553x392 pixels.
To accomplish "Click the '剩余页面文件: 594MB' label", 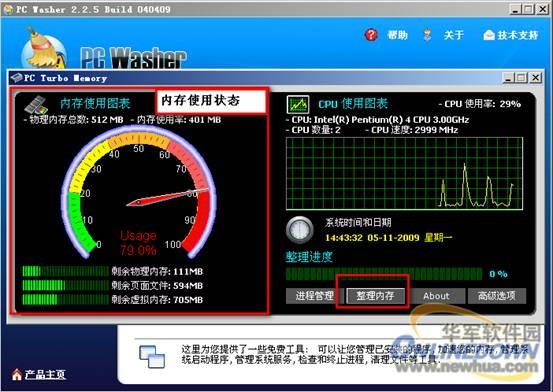I will (157, 285).
